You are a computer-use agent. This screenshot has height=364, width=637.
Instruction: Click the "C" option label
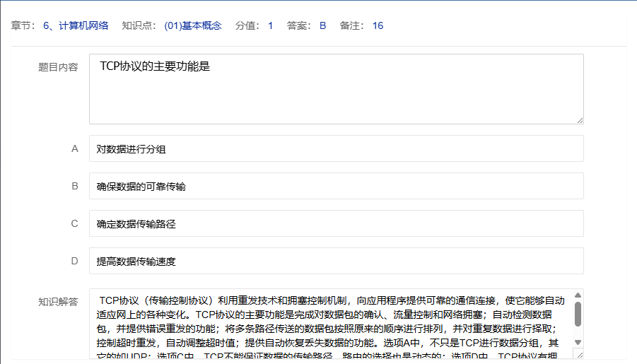(74, 224)
